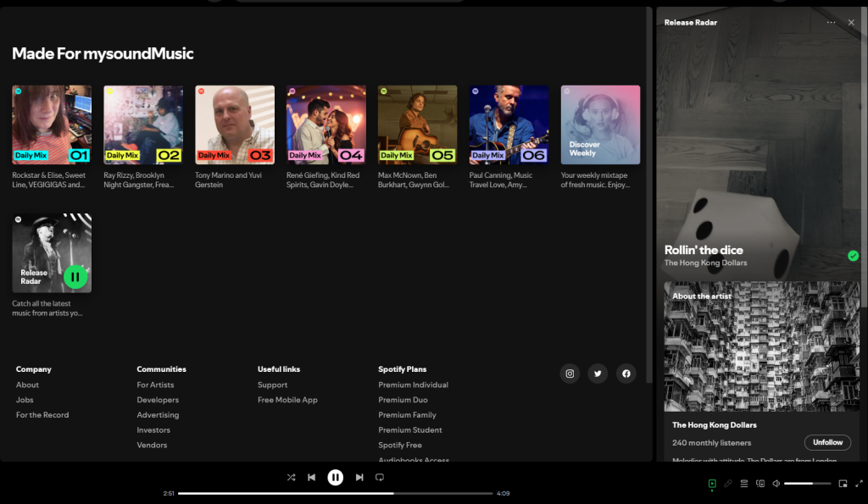
Task: Open the Discover Weekly playlist
Action: (x=600, y=125)
